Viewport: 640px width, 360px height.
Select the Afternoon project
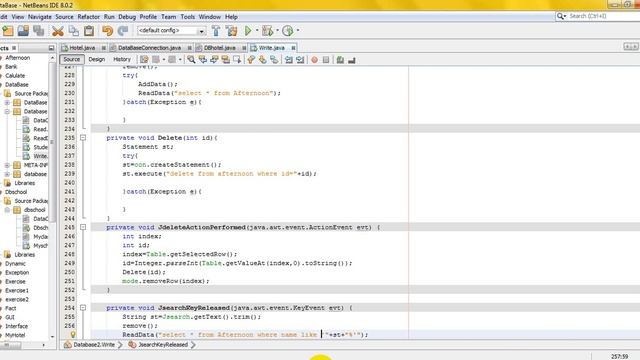[x=18, y=58]
